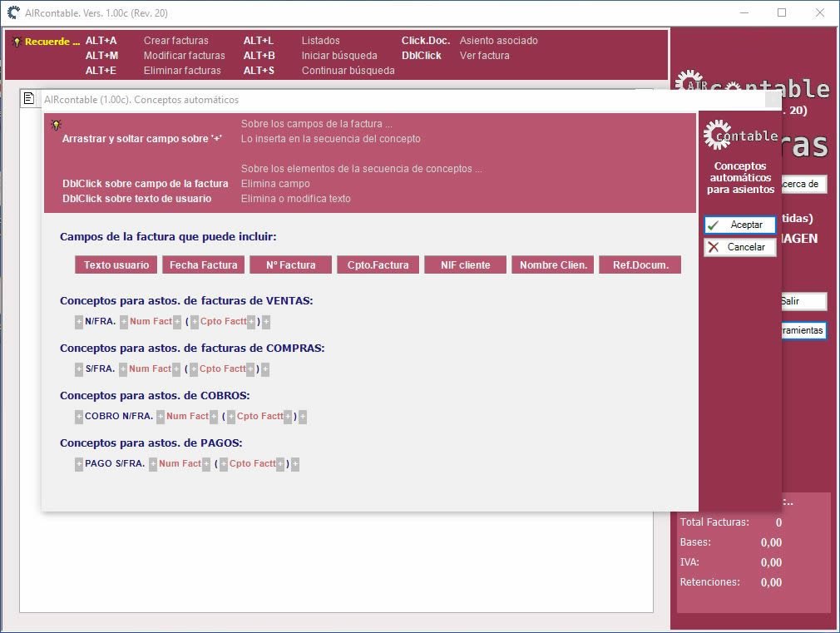Click the last plus slot in COMPRAS sequence
Viewport: 840px width, 633px height.
pyautogui.click(x=265, y=369)
